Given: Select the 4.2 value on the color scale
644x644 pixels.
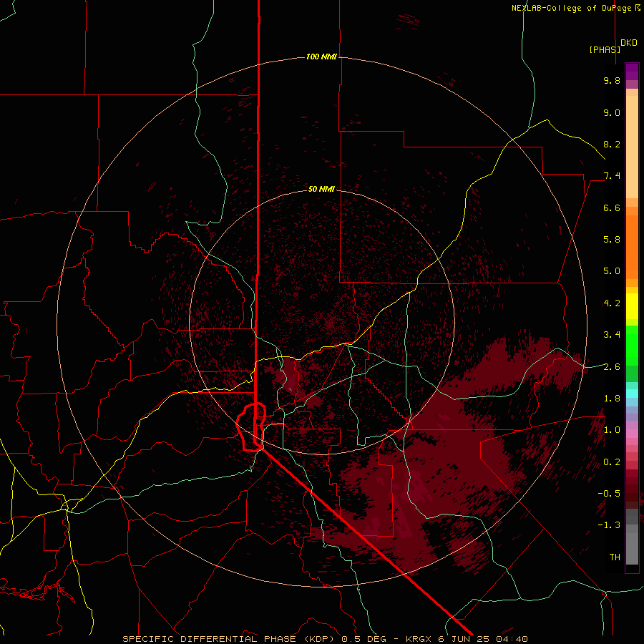Looking at the screenshot, I should [612, 303].
